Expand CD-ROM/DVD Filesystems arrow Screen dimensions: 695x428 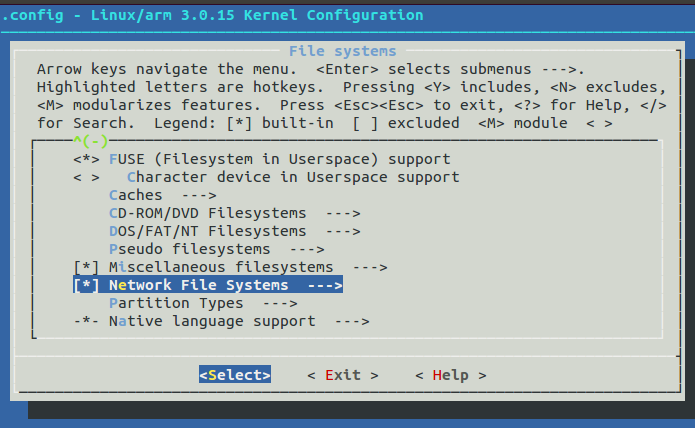coord(343,214)
